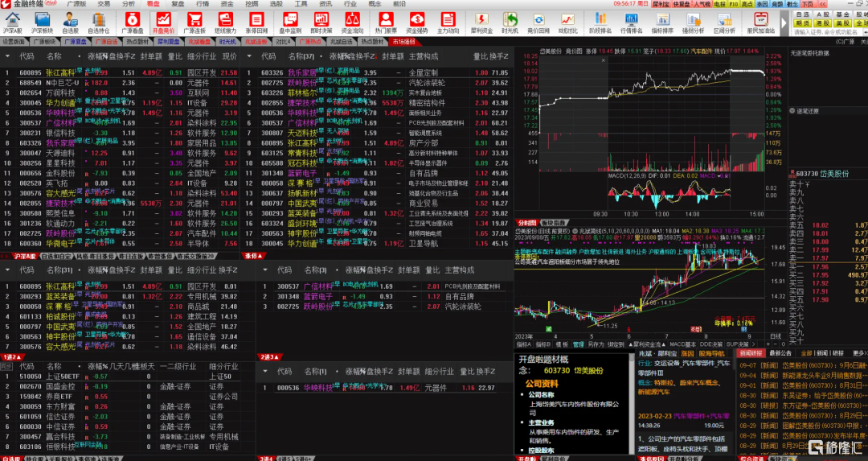Open the dropdown arrow beside the 名称(31) table's 代码 header
This screenshot has width=868, height=461.
[x=7, y=270]
